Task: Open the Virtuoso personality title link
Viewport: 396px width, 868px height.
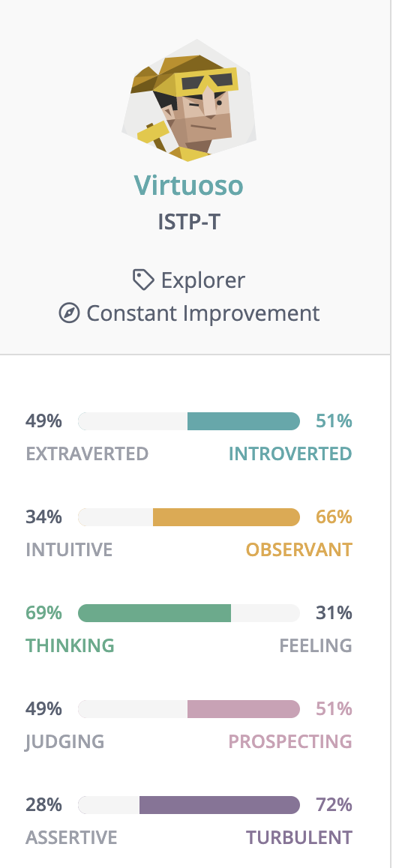Action: [189, 185]
